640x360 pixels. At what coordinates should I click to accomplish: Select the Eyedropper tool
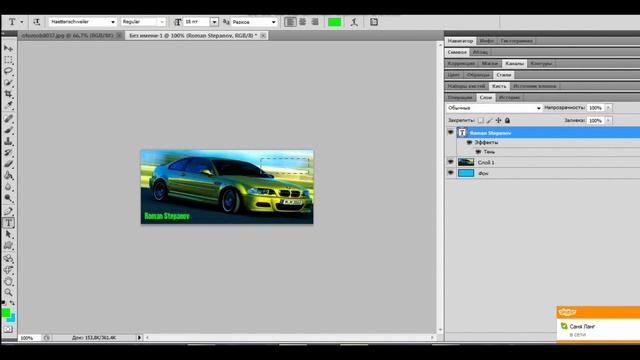coord(9,105)
